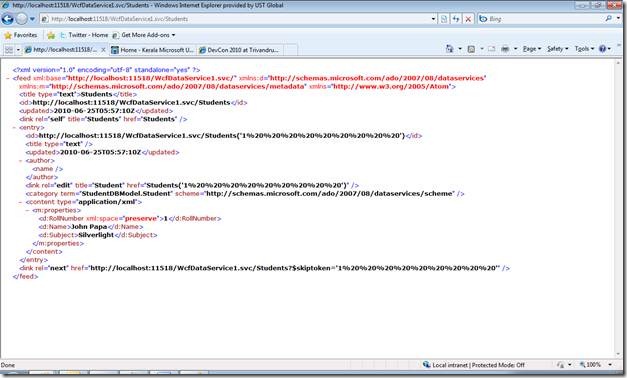Click the Local intranet zone globe icon

(x=426, y=365)
